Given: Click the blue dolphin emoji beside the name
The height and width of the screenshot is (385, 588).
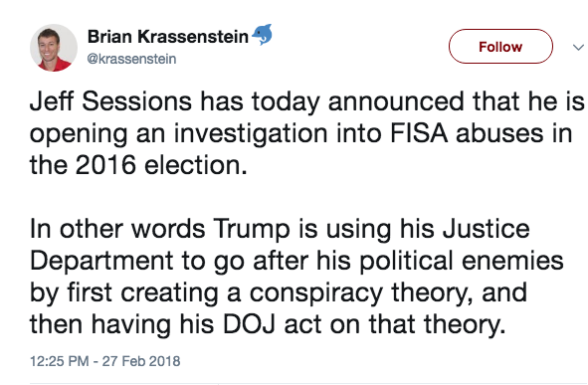Looking at the screenshot, I should [262, 35].
